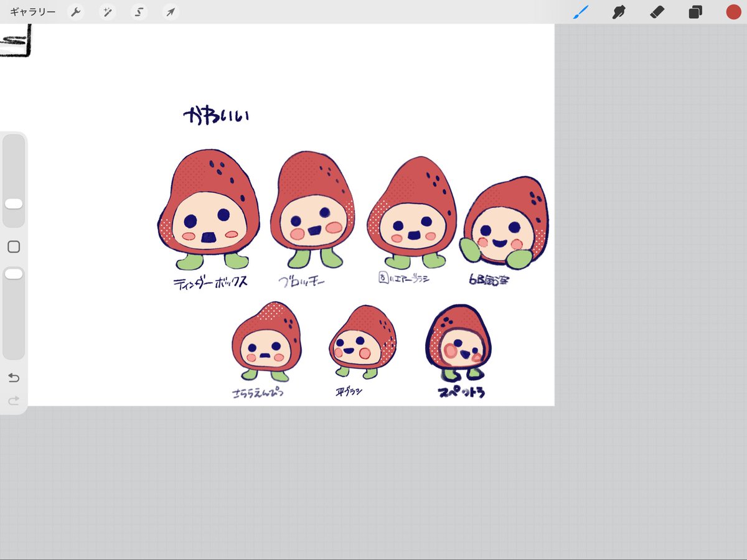Open the Actions wrench menu

pos(75,12)
